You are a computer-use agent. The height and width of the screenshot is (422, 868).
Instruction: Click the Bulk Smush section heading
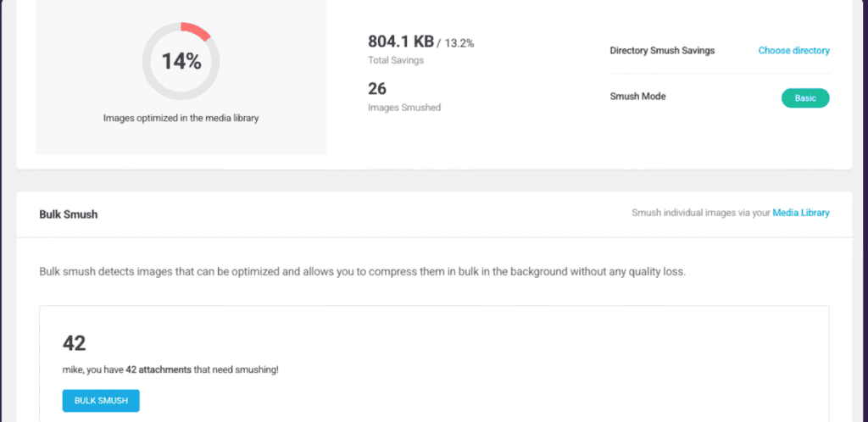pos(68,214)
